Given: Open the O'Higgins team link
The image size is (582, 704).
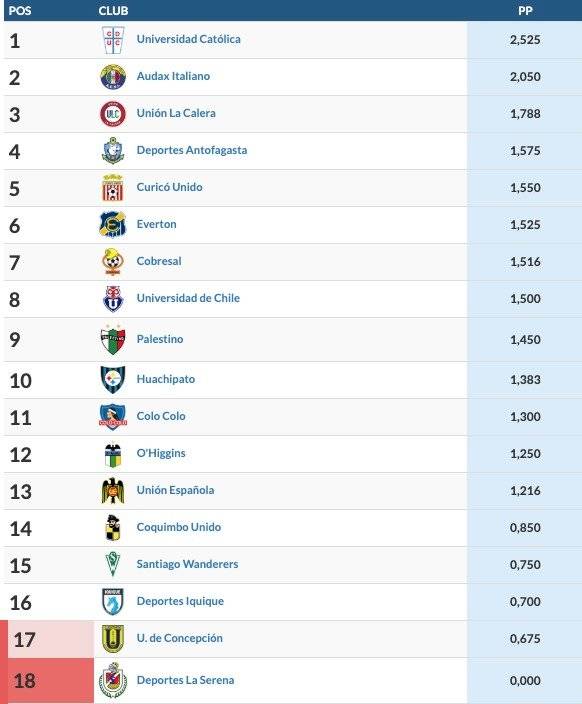Looking at the screenshot, I should [161, 453].
